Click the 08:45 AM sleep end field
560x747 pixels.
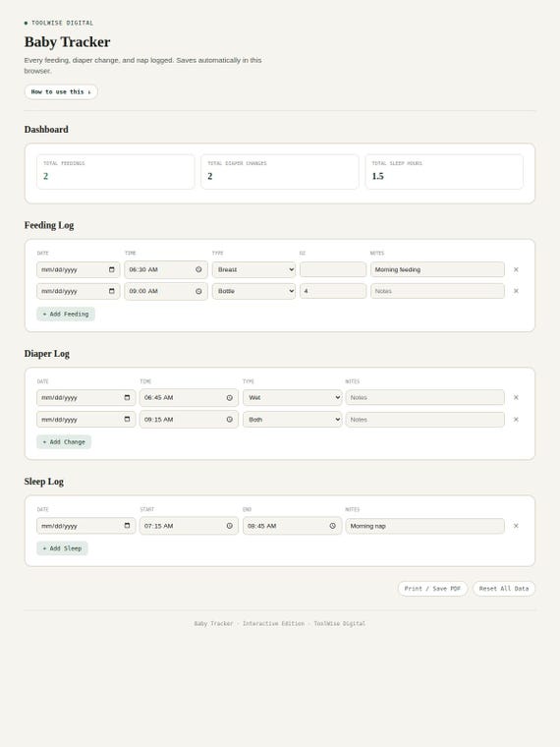point(293,526)
